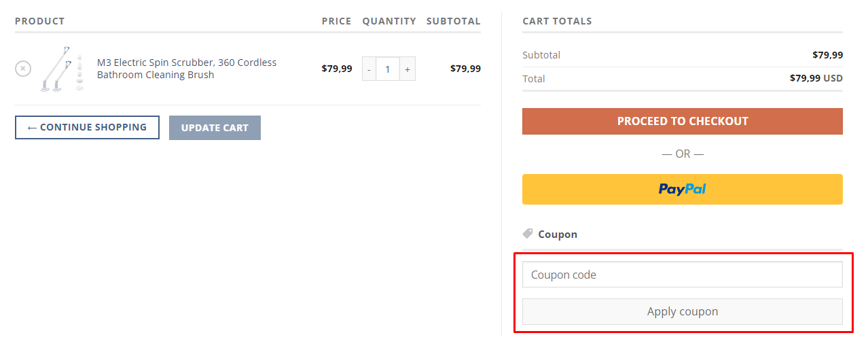
Task: Click the Quantity column header
Action: pos(389,21)
